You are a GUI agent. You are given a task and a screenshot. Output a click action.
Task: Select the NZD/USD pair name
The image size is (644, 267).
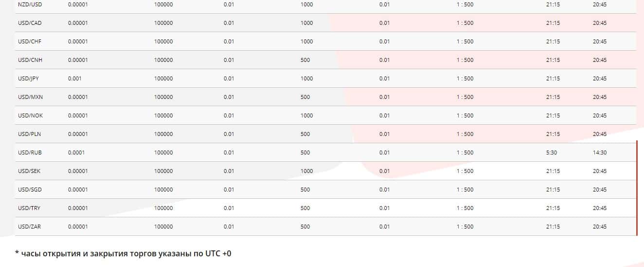[30, 4]
